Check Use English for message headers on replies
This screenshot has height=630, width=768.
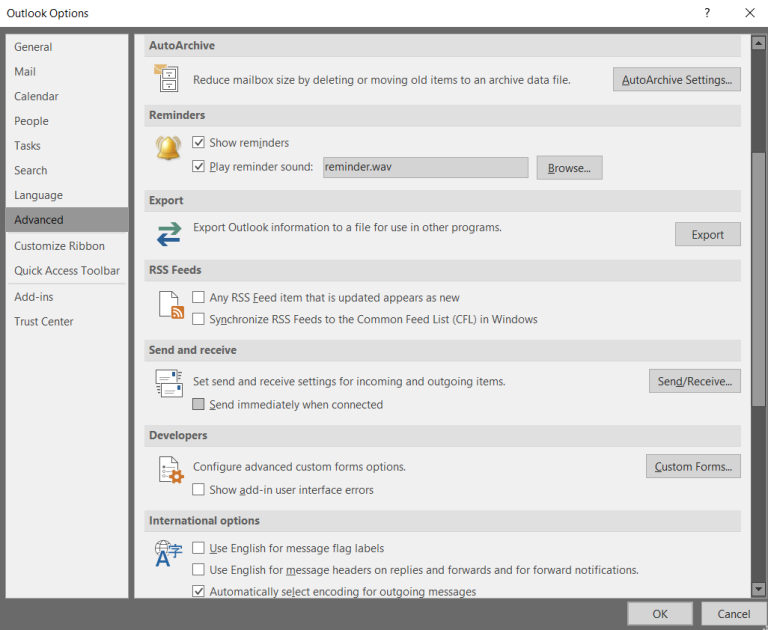click(x=198, y=569)
